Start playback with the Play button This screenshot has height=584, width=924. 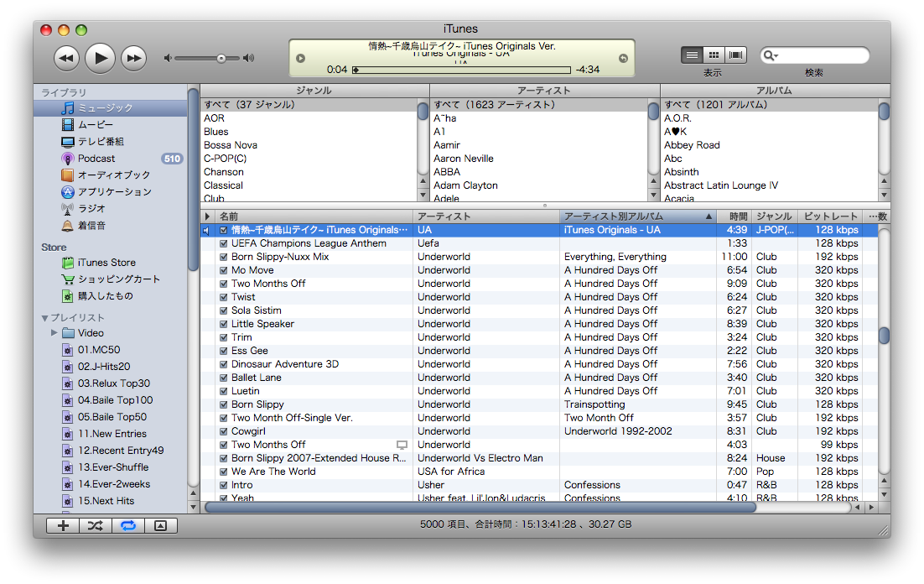point(100,58)
